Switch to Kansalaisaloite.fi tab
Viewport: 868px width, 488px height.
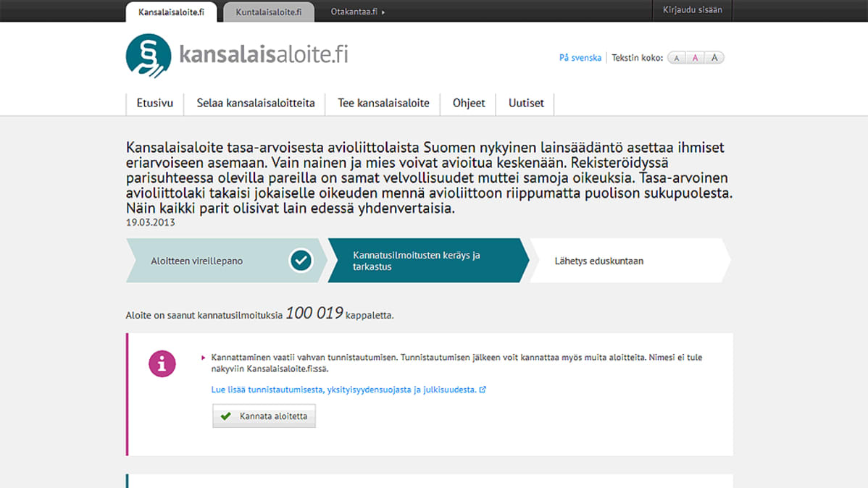[171, 12]
